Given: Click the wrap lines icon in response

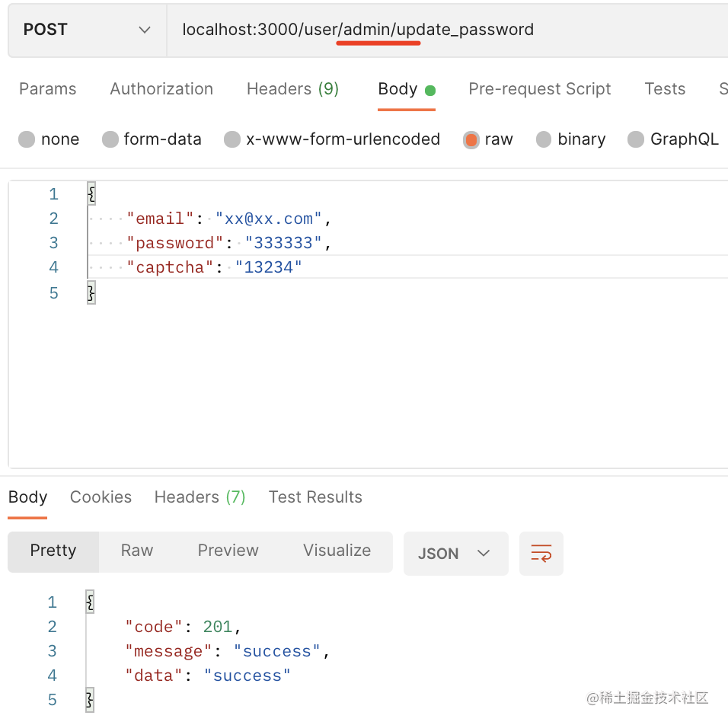Looking at the screenshot, I should point(541,553).
